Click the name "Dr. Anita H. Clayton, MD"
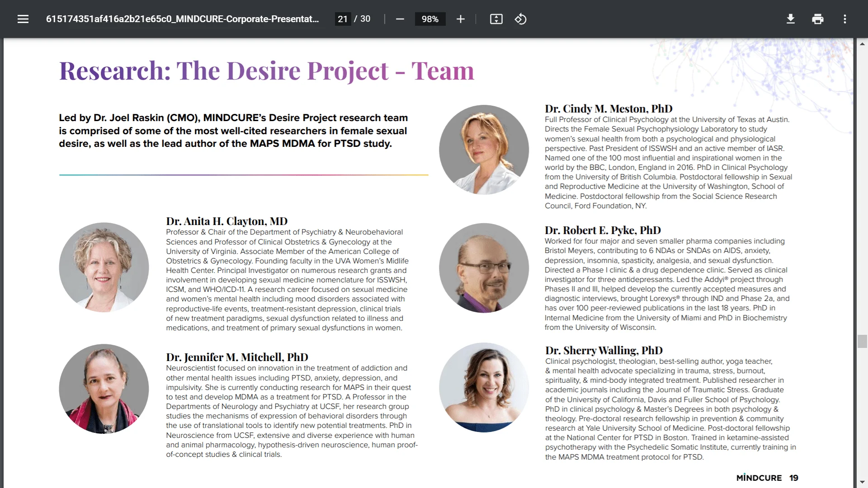The image size is (868, 488). (226, 221)
